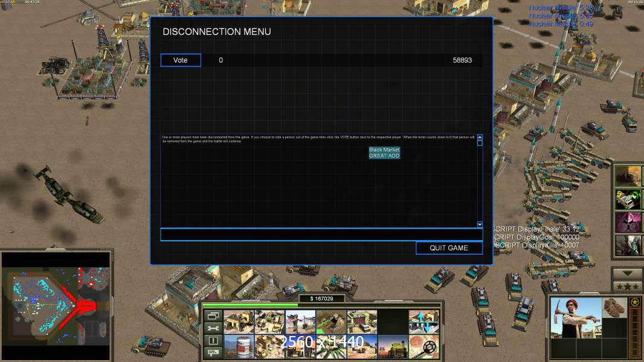Screen dimensions: 644x362
Task: Select second structure icon in top command row
Action: pos(269,322)
